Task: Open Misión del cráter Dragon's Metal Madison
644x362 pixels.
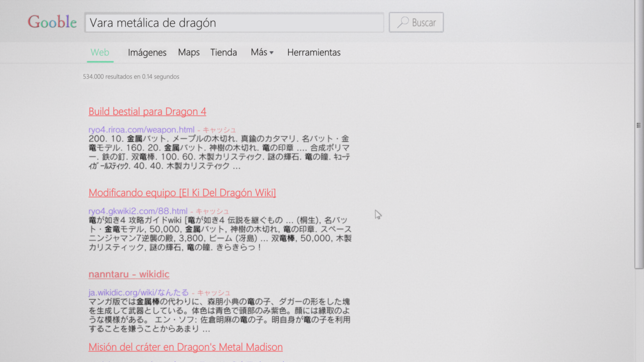Action: [x=185, y=347]
